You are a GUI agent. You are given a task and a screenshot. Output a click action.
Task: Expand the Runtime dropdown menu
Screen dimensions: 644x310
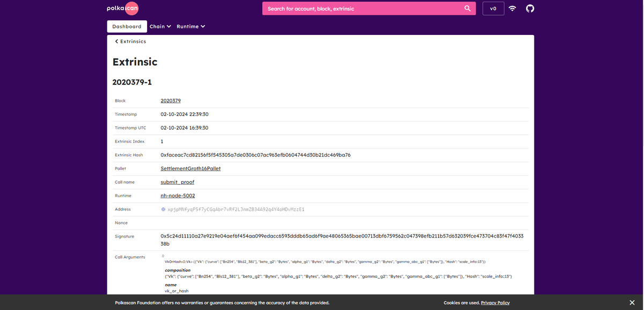(191, 26)
